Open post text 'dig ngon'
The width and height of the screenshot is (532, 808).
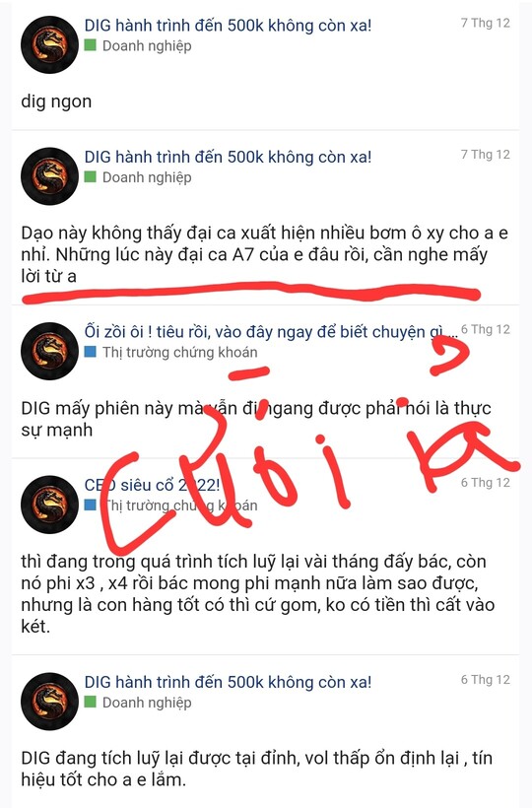56,101
